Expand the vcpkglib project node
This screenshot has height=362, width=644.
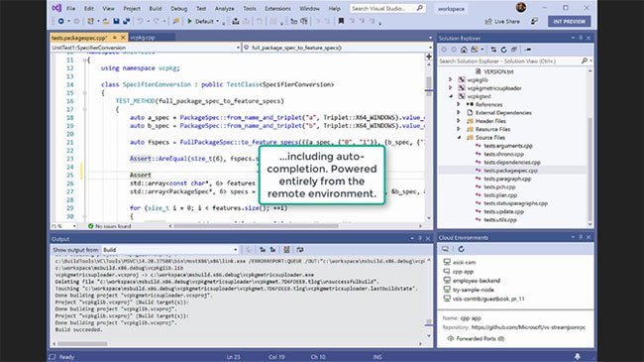tap(450, 79)
